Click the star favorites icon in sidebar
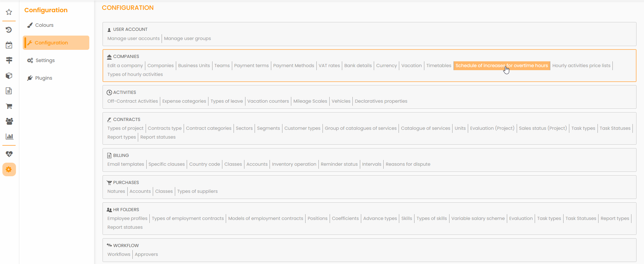The width and height of the screenshot is (644, 264). [9, 12]
